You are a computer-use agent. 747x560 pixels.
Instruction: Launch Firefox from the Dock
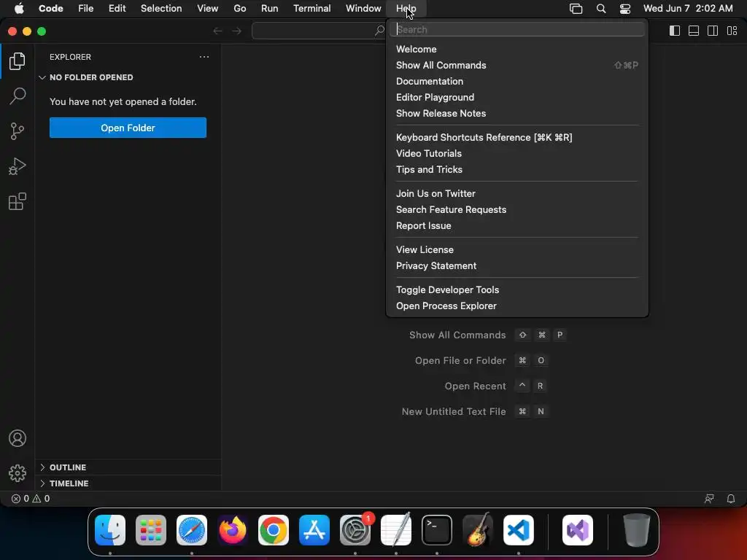point(233,530)
